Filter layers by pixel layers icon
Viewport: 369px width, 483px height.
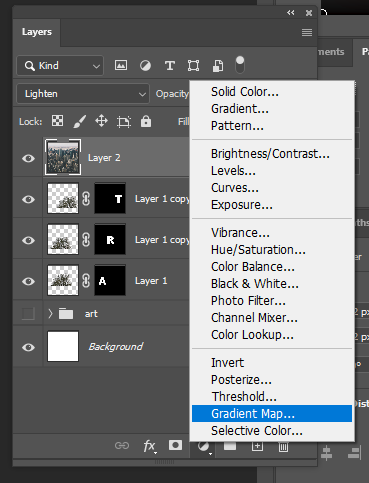[x=121, y=65]
